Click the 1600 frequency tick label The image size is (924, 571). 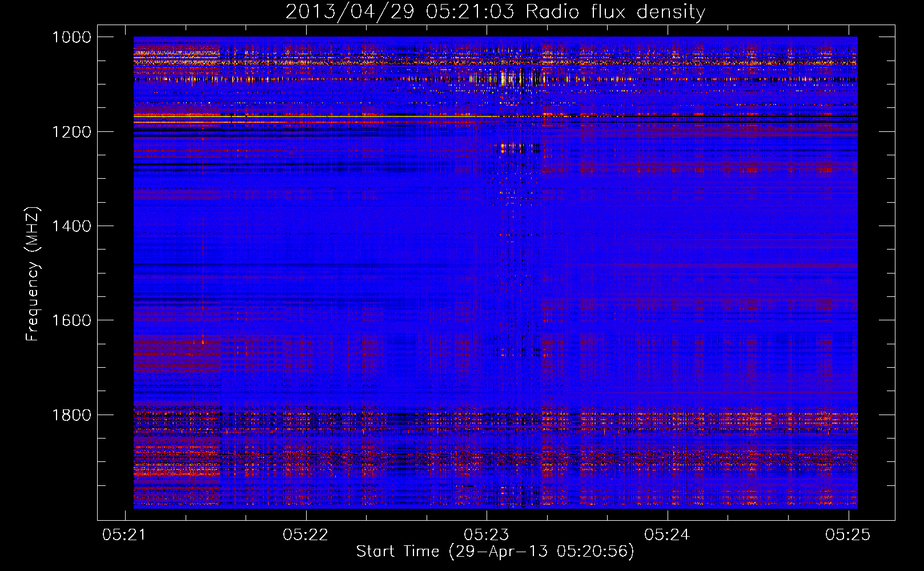click(x=71, y=320)
